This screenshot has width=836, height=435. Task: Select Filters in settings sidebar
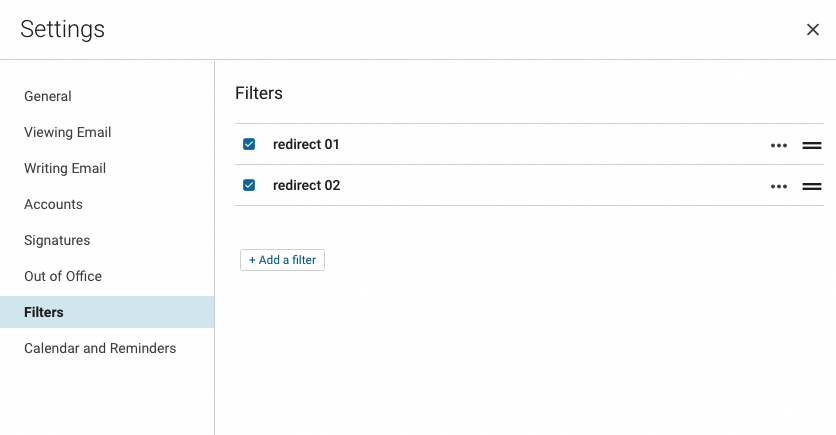tap(44, 312)
